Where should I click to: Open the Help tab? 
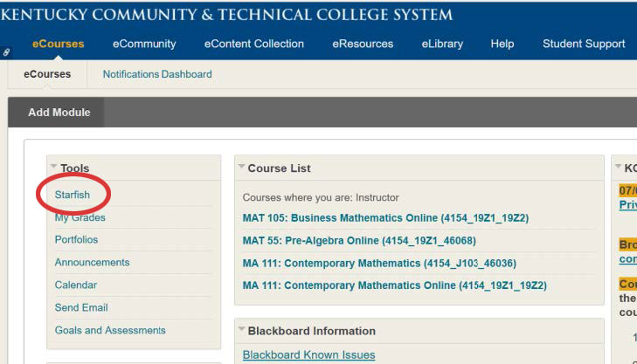[x=502, y=44]
